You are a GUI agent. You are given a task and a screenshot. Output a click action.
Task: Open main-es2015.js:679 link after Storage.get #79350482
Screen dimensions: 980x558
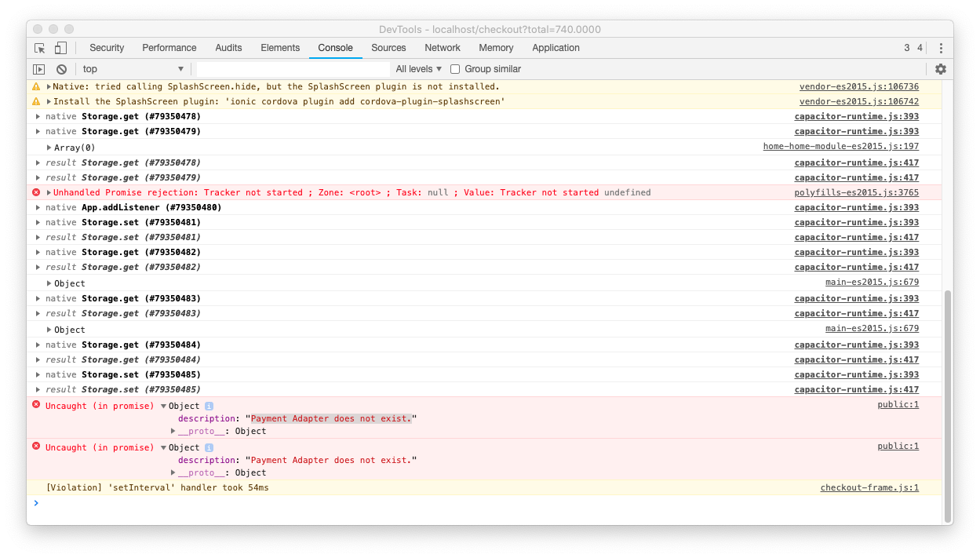[x=872, y=283]
